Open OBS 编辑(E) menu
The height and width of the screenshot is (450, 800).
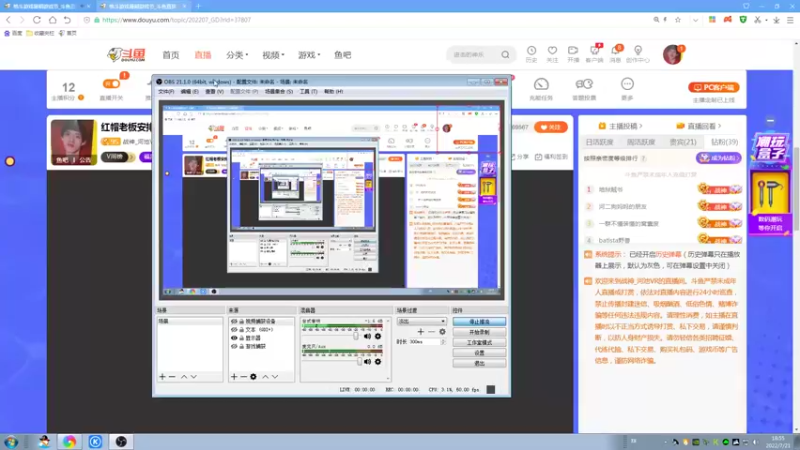pyautogui.click(x=189, y=91)
